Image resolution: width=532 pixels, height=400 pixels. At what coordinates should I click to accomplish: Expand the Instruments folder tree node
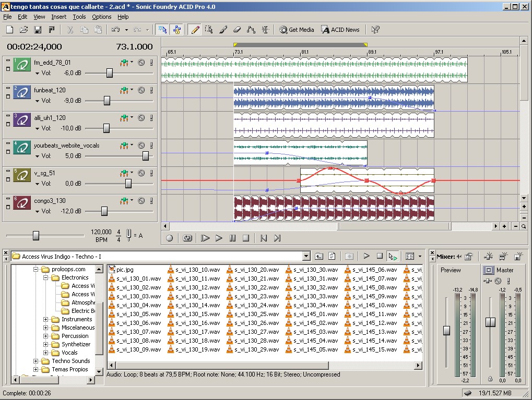[x=45, y=319]
